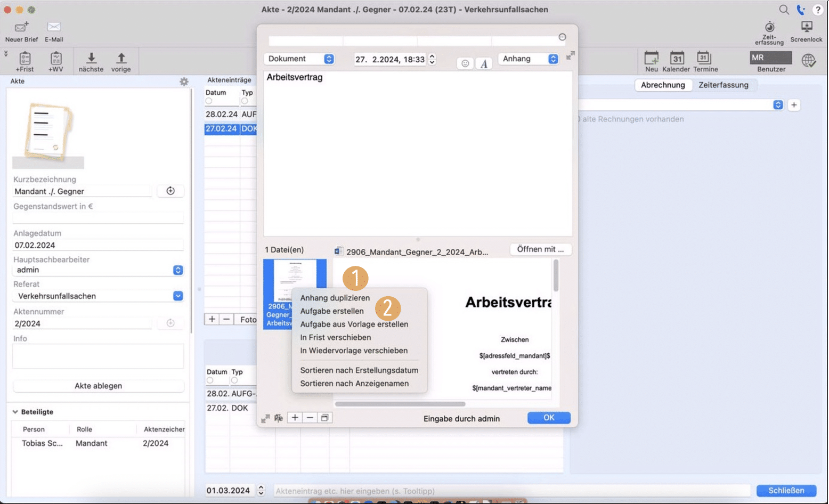Toggle the Datum radio in Akteneinträge header
The image size is (829, 504).
click(x=209, y=101)
